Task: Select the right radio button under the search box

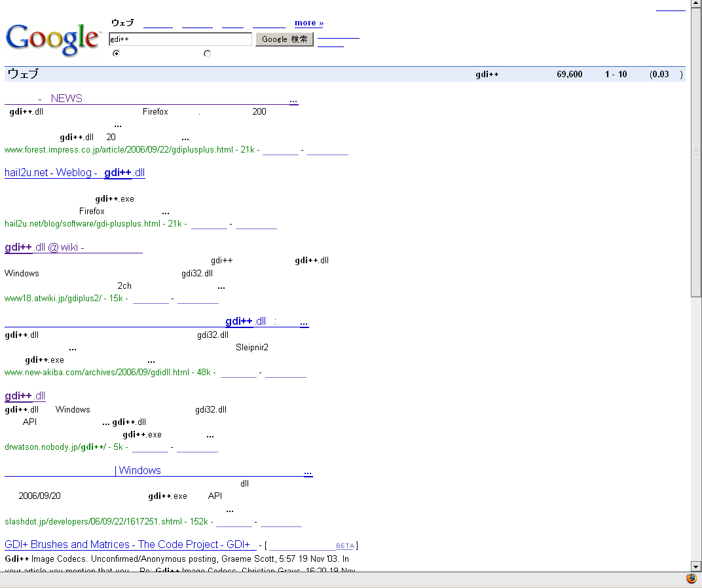Action: tap(207, 53)
